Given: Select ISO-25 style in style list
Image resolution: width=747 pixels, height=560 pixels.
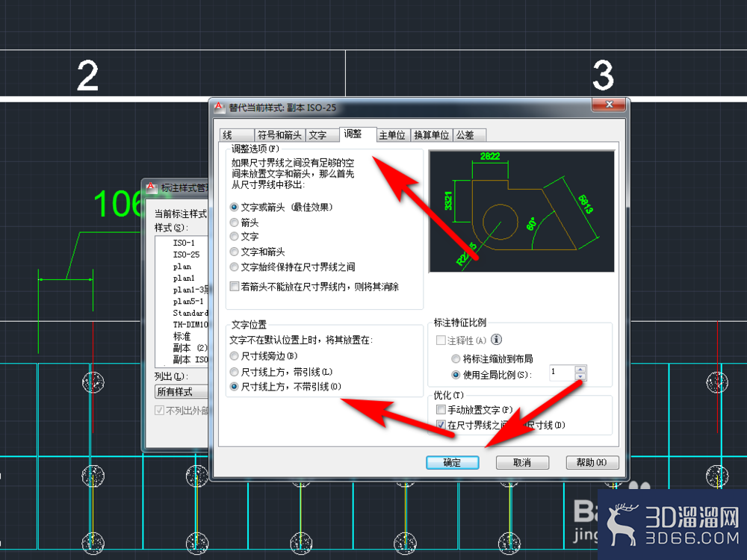Looking at the screenshot, I should point(186,255).
